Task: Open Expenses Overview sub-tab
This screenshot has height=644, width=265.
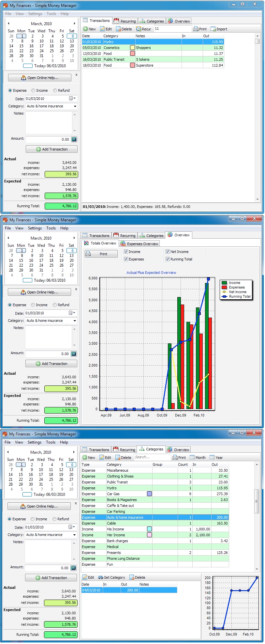Action: coord(140,244)
